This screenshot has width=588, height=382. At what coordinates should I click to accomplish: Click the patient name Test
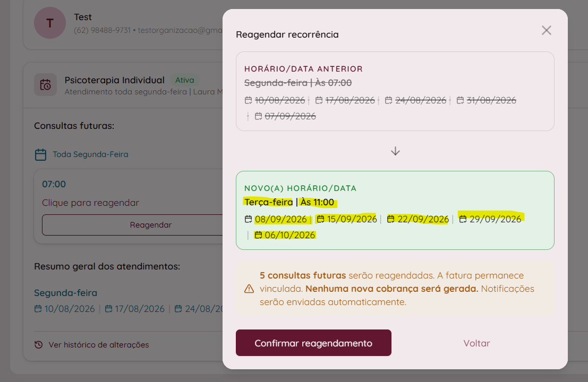click(82, 17)
